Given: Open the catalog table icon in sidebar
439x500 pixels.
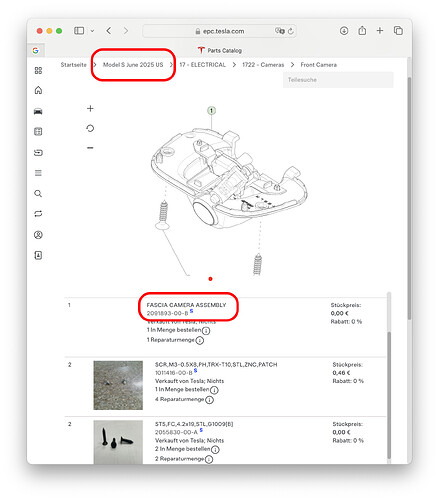Looking at the screenshot, I should click(38, 131).
